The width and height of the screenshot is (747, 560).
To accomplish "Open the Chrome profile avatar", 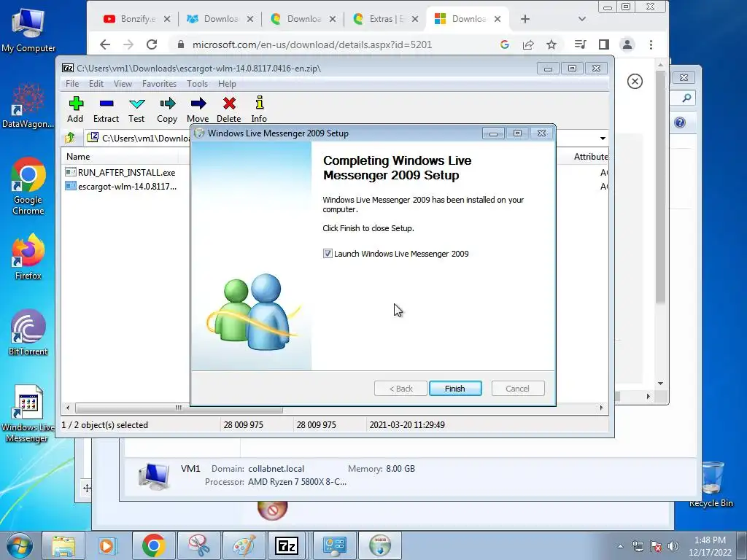I will tap(627, 44).
